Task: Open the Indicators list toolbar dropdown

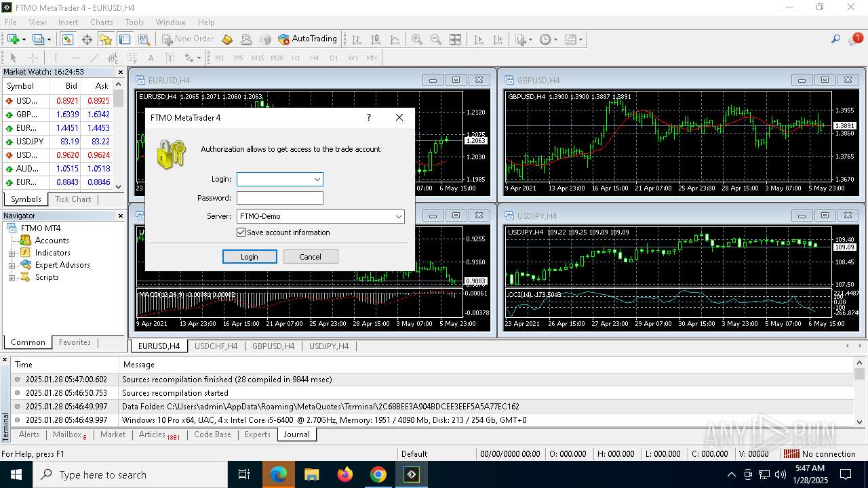Action: click(523, 39)
